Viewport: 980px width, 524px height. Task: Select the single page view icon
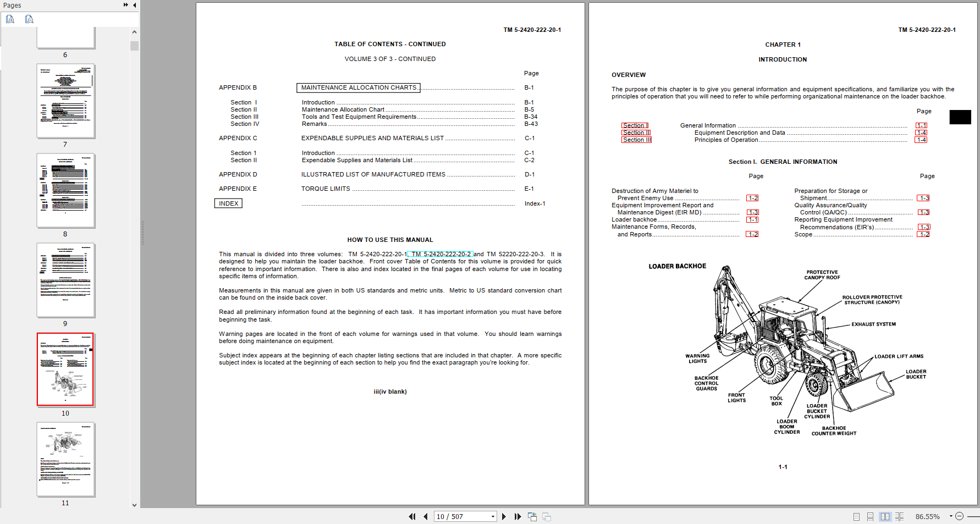tap(856, 516)
